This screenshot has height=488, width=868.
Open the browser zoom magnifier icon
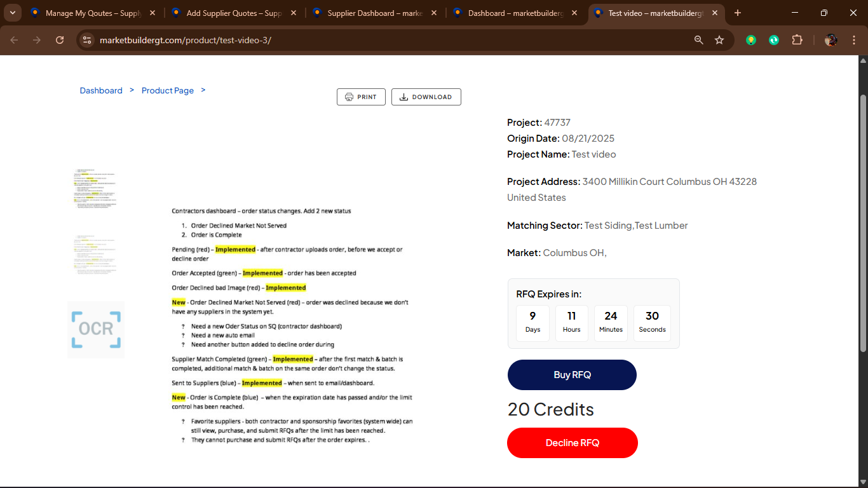pos(699,40)
